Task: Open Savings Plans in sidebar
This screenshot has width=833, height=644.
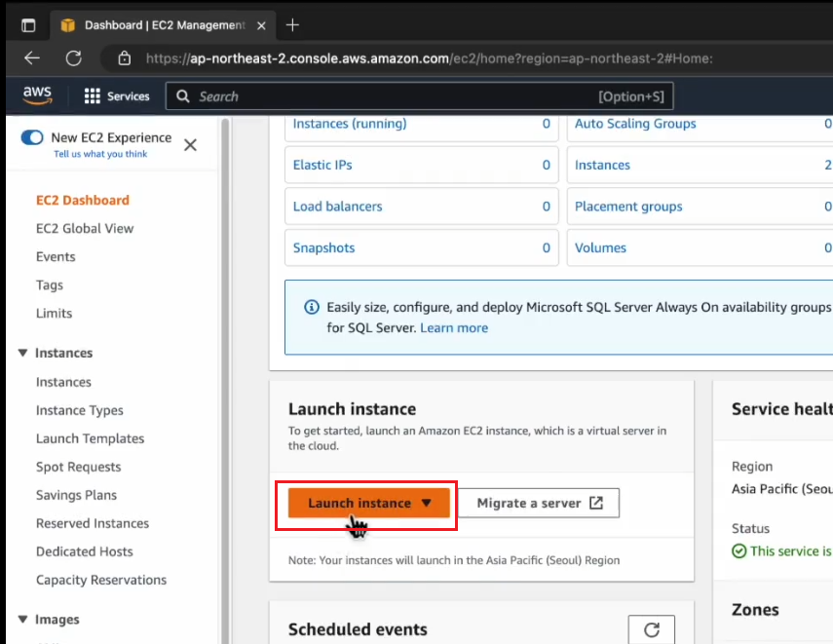Action: pyautogui.click(x=77, y=495)
